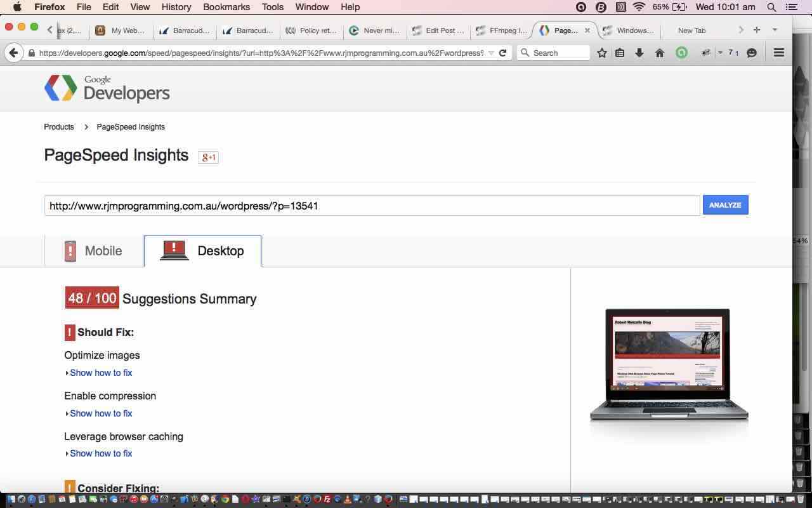Open the Tools menu

click(x=272, y=7)
